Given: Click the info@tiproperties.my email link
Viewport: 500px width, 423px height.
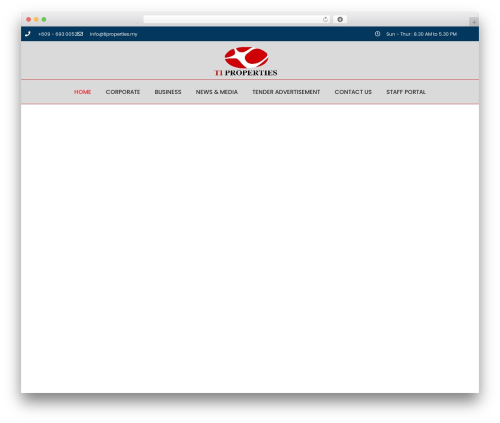Looking at the screenshot, I should point(113,34).
